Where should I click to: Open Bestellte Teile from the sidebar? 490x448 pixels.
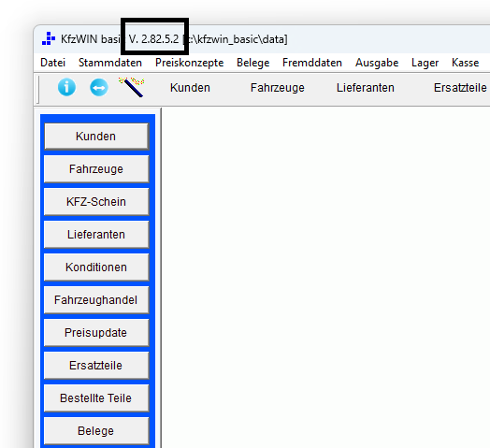[x=96, y=398]
